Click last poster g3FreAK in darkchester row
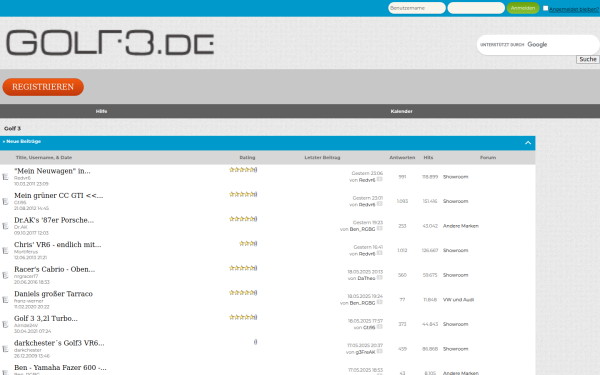The height and width of the screenshot is (375, 600). 365,352
